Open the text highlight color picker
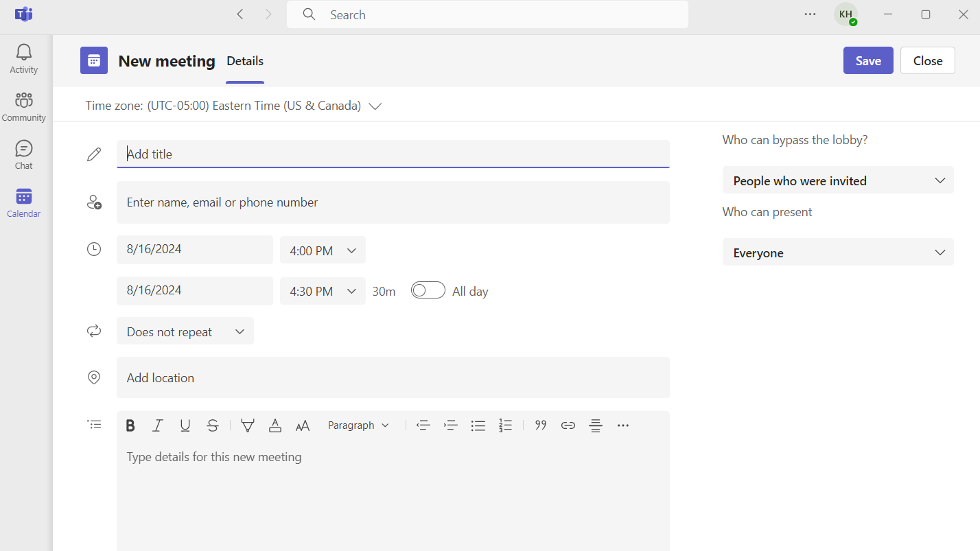The image size is (980, 551). (x=248, y=425)
